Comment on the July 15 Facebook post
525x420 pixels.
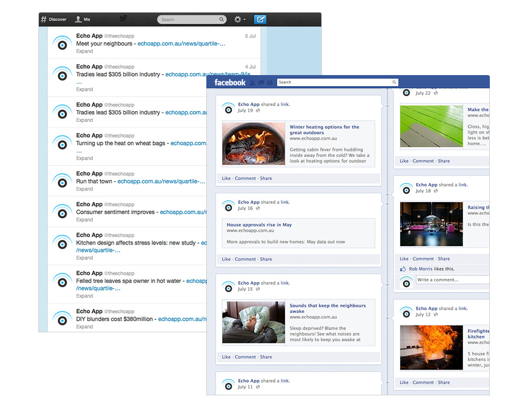[x=245, y=357]
